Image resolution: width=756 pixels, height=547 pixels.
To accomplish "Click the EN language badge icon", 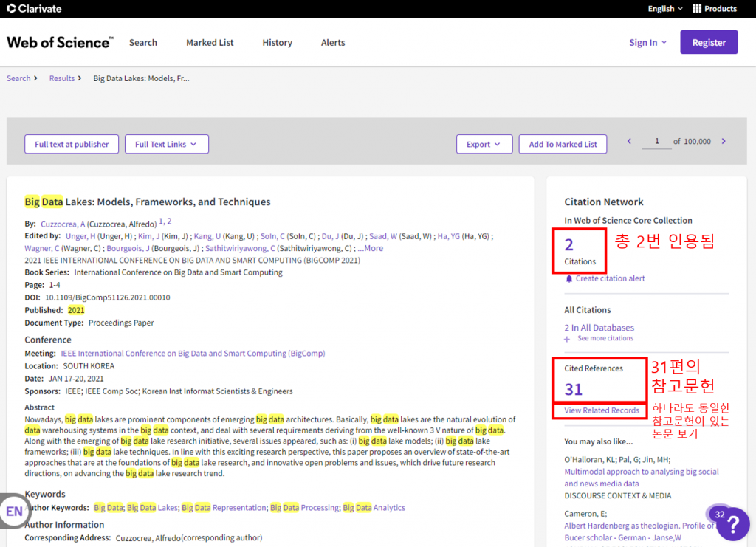I will click(x=14, y=511).
